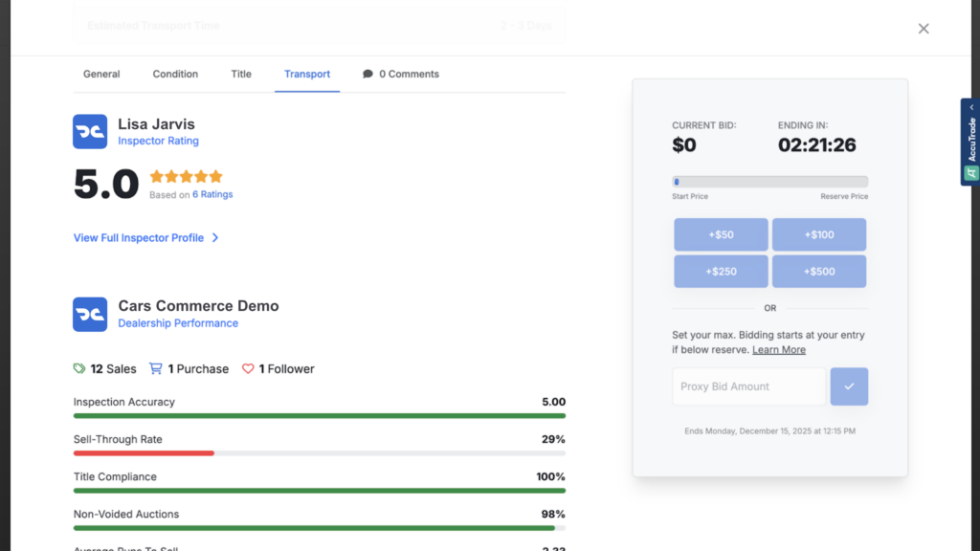
Task: Open the Condition tab
Action: 175,74
